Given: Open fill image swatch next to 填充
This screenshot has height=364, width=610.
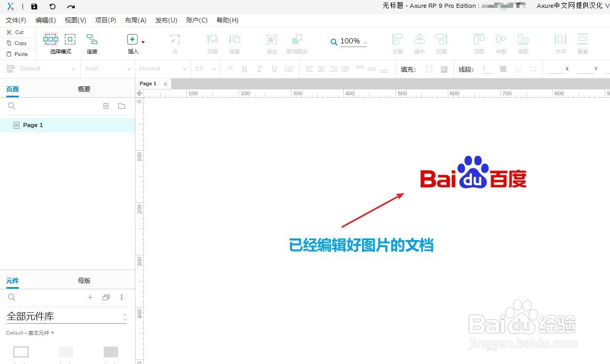Looking at the screenshot, I should [x=444, y=69].
